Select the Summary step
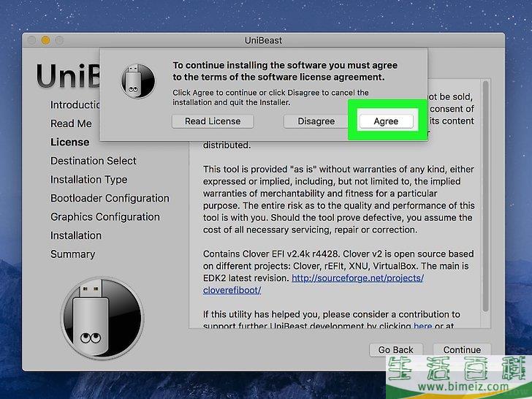This screenshot has height=399, width=532. click(x=72, y=254)
